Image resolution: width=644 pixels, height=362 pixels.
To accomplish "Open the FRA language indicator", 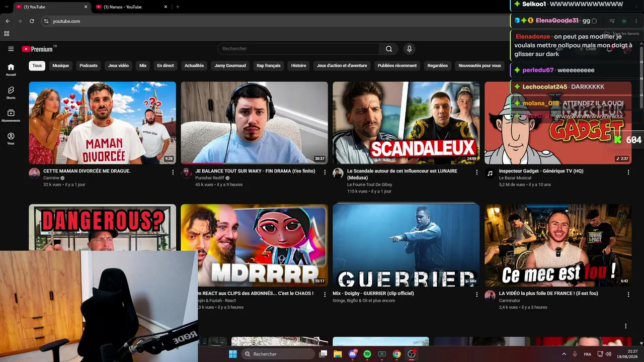I will tap(588, 354).
